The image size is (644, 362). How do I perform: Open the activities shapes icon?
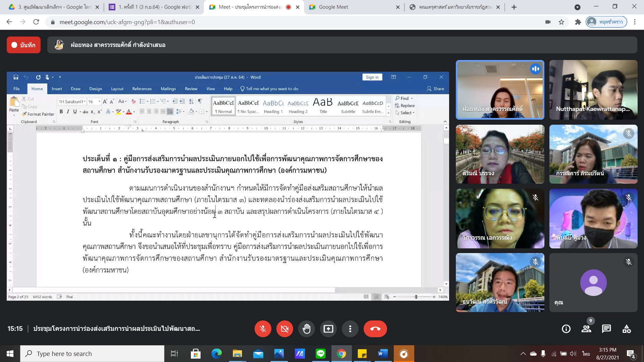coord(627,329)
